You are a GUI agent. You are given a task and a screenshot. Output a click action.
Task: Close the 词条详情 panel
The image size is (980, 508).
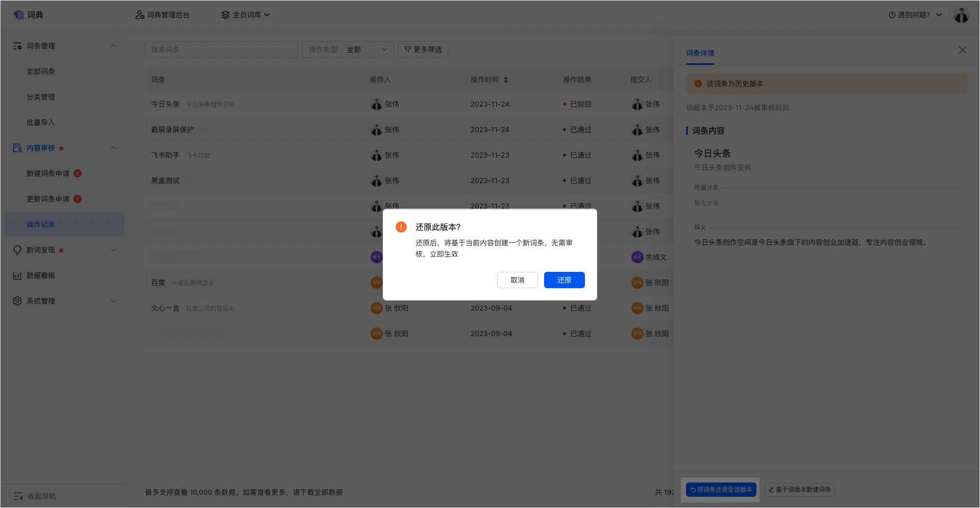pos(963,50)
